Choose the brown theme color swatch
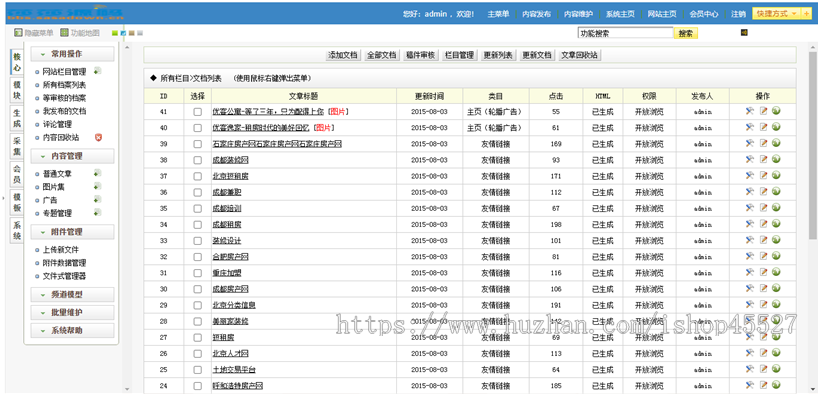Viewport: 820px width, 396px height. (x=132, y=33)
